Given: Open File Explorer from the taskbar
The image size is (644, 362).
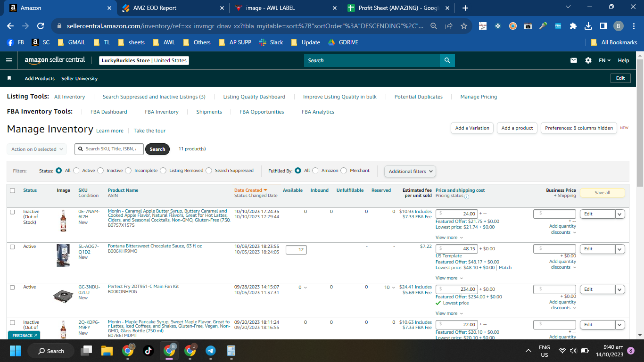Looking at the screenshot, I should click(x=107, y=351).
